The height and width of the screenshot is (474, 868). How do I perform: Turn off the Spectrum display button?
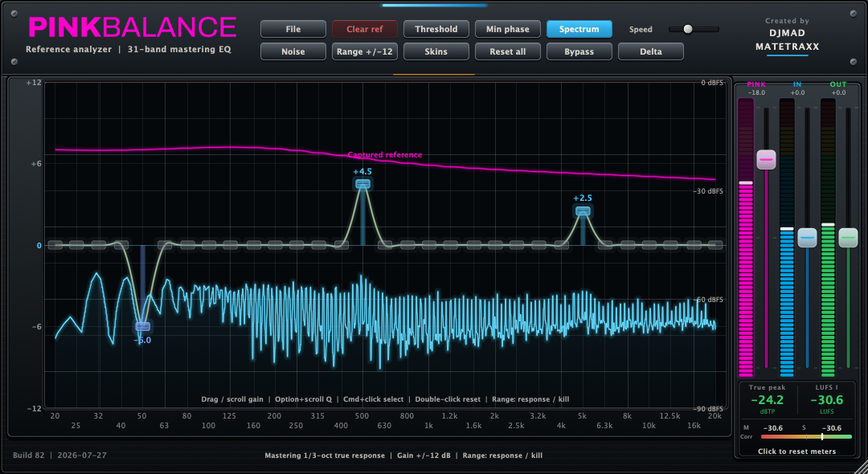579,29
